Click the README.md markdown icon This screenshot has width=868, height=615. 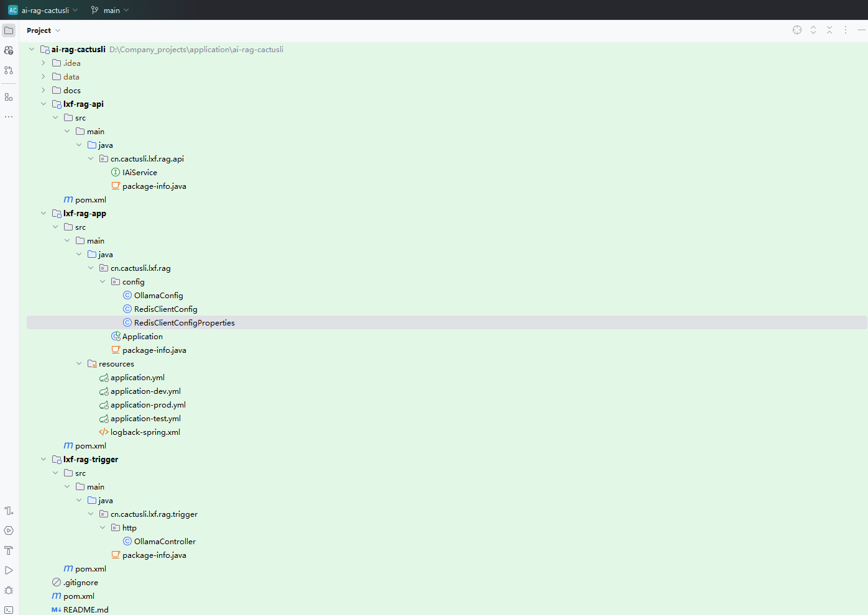pos(57,609)
